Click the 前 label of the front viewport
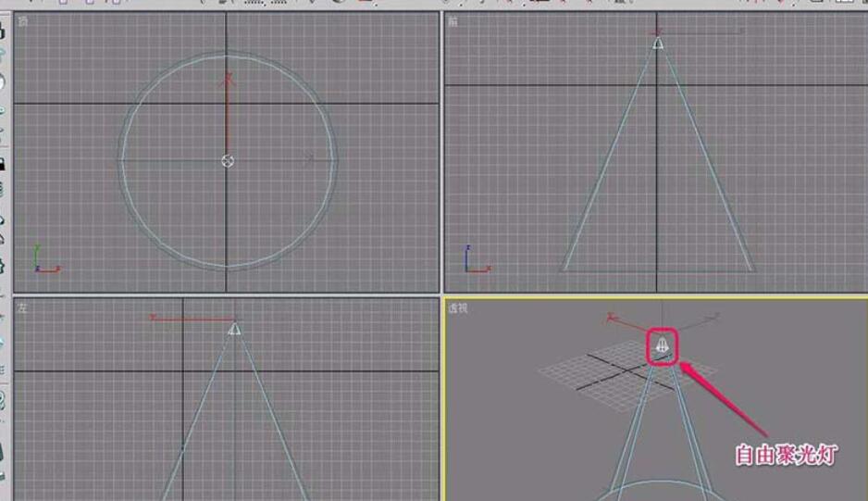This screenshot has width=868, height=501. coord(453,21)
